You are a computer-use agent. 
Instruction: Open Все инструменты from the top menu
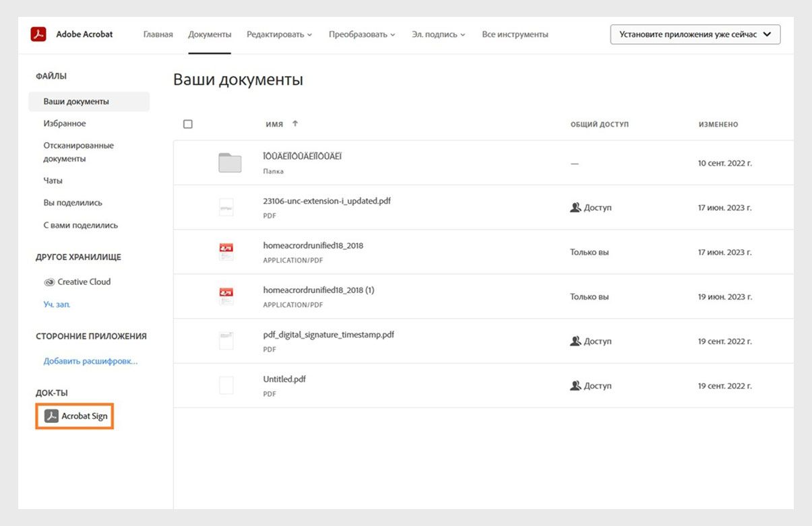click(x=515, y=34)
